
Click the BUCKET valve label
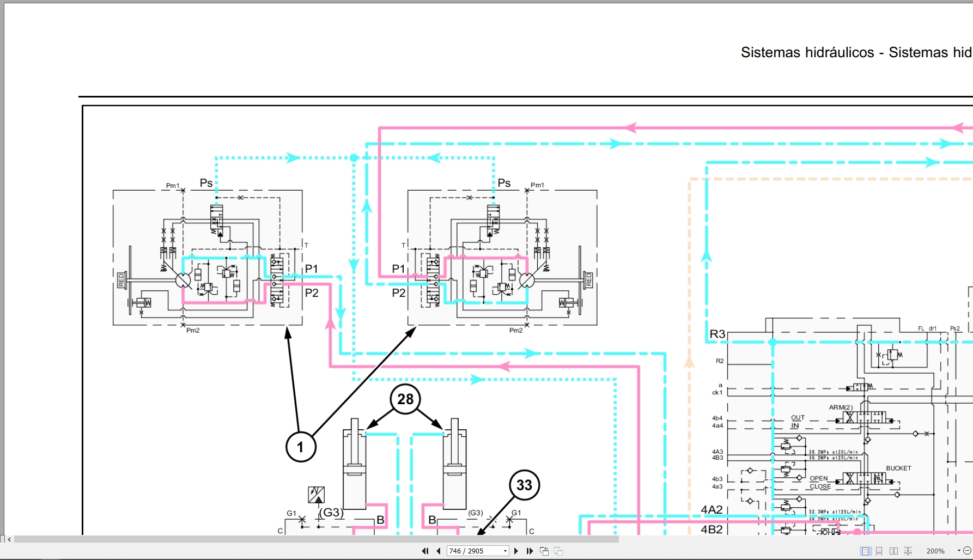pos(898,468)
